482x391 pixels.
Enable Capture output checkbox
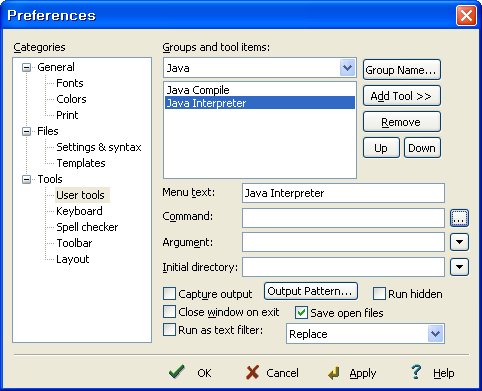169,294
